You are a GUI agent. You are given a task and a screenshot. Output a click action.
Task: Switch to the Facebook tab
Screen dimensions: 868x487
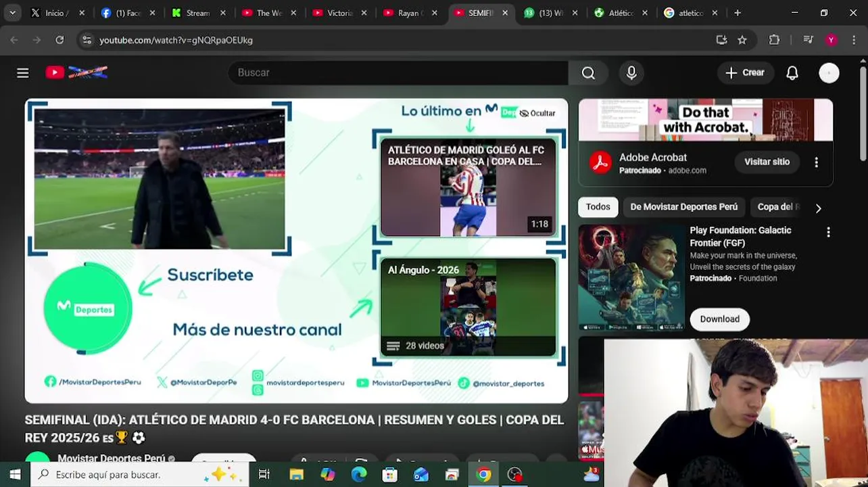point(127,13)
